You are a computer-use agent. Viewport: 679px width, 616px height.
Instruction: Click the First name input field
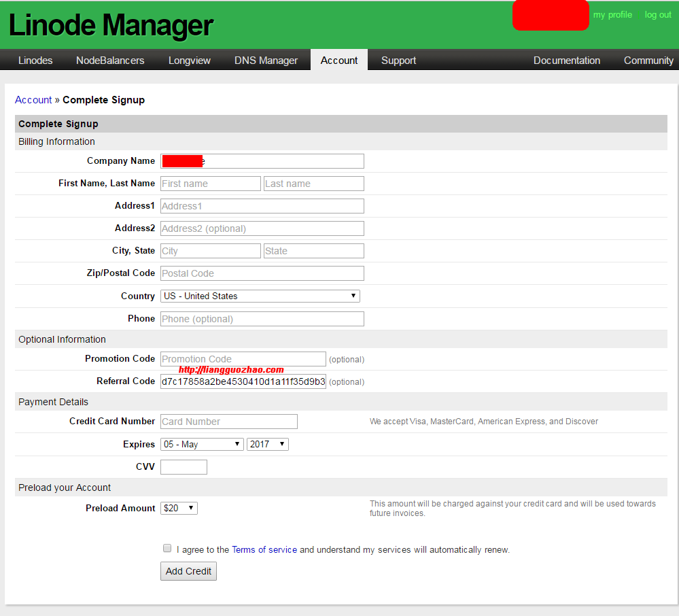(x=211, y=184)
